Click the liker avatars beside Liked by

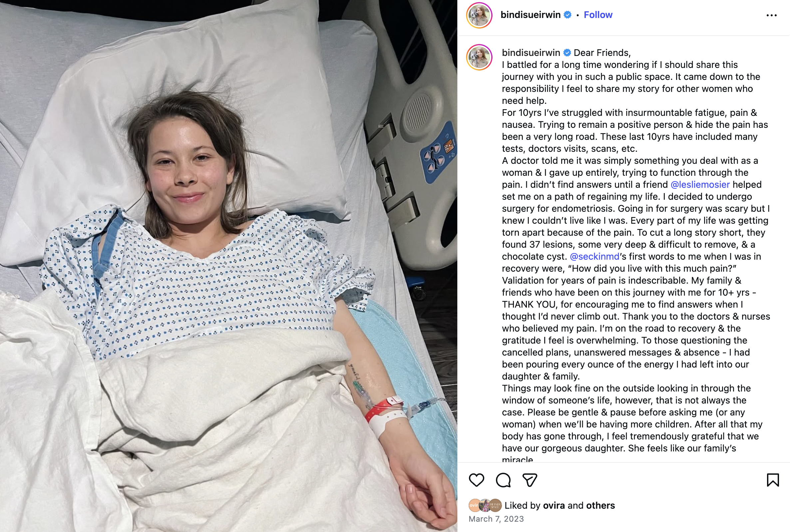pos(485,505)
